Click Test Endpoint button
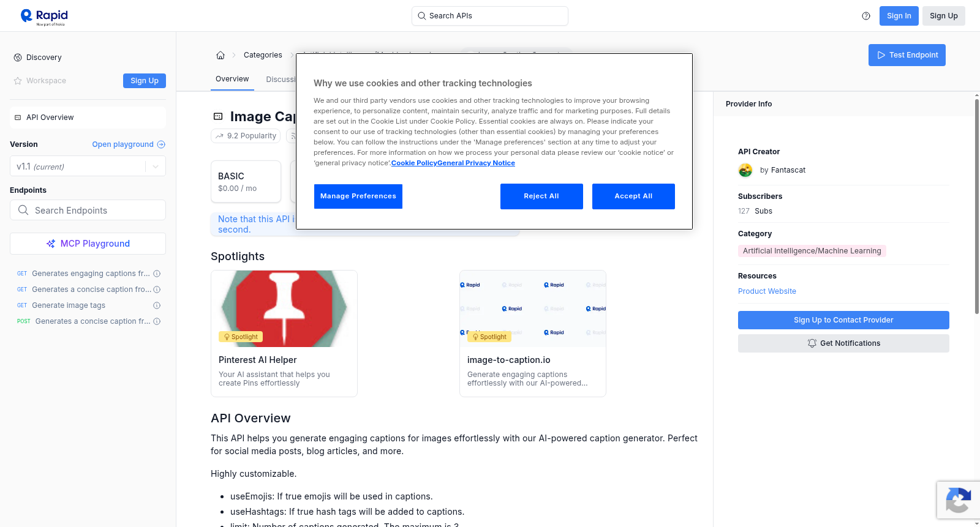This screenshot has height=527, width=980. pyautogui.click(x=907, y=55)
